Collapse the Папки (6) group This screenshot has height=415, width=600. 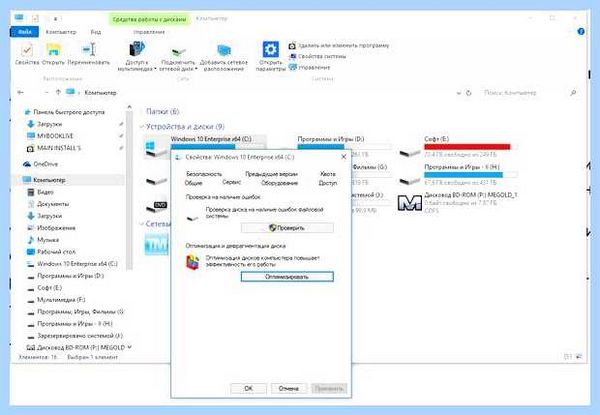(142, 112)
